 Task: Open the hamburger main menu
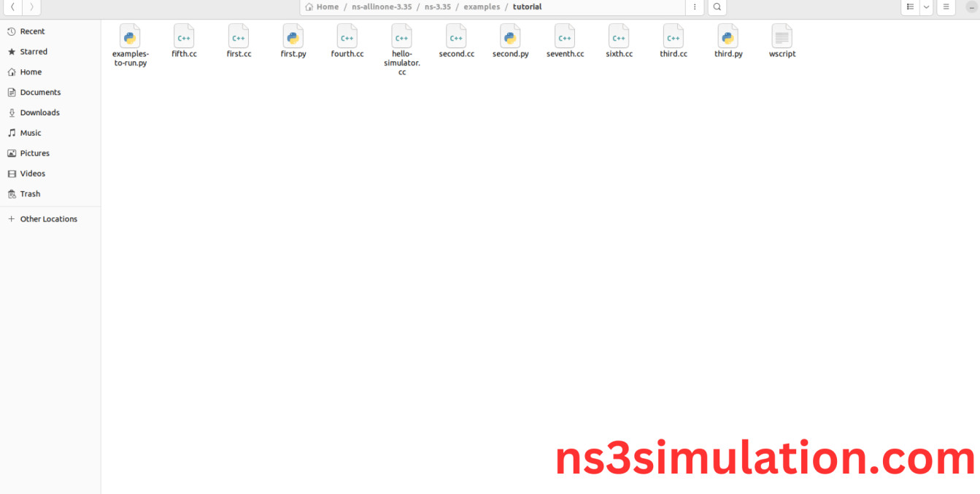946,7
